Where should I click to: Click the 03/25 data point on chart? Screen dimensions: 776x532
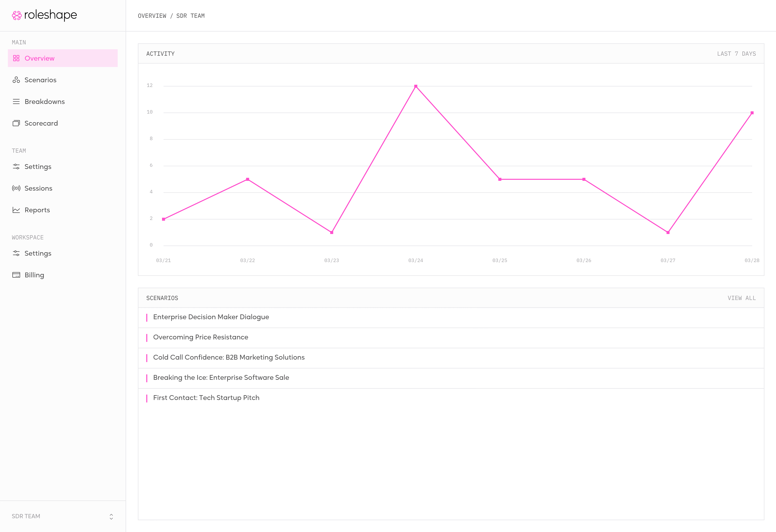point(500,179)
